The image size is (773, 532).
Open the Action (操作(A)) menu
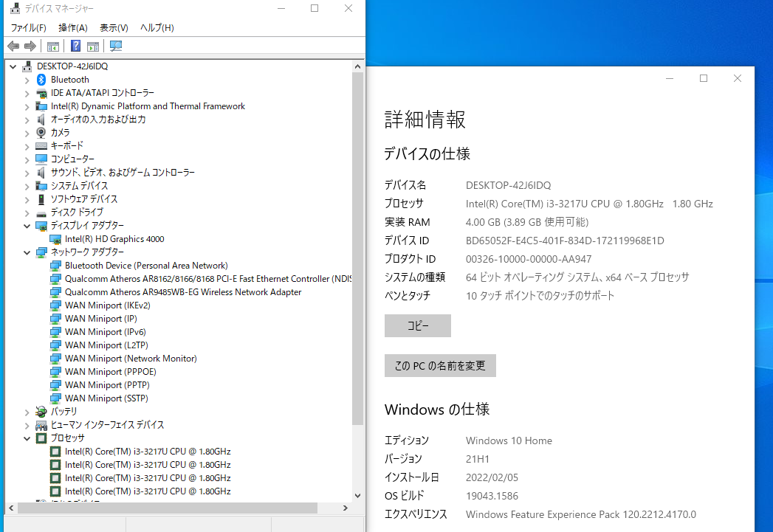tap(73, 27)
